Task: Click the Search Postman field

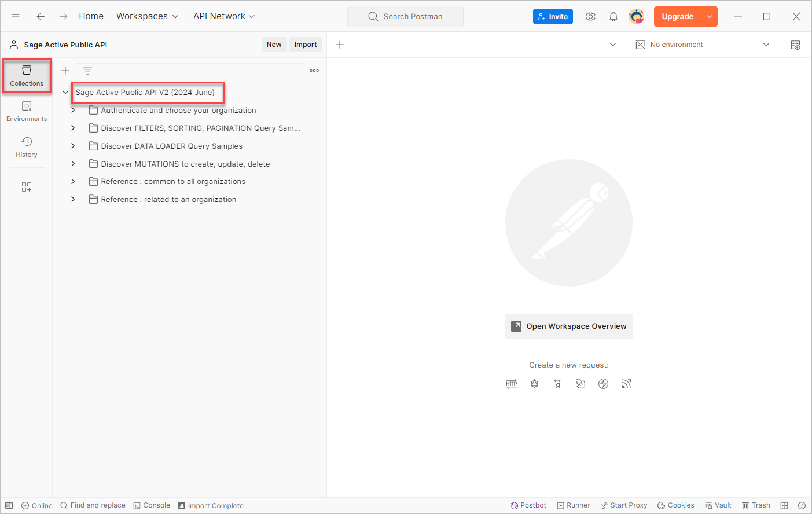Action: point(405,16)
